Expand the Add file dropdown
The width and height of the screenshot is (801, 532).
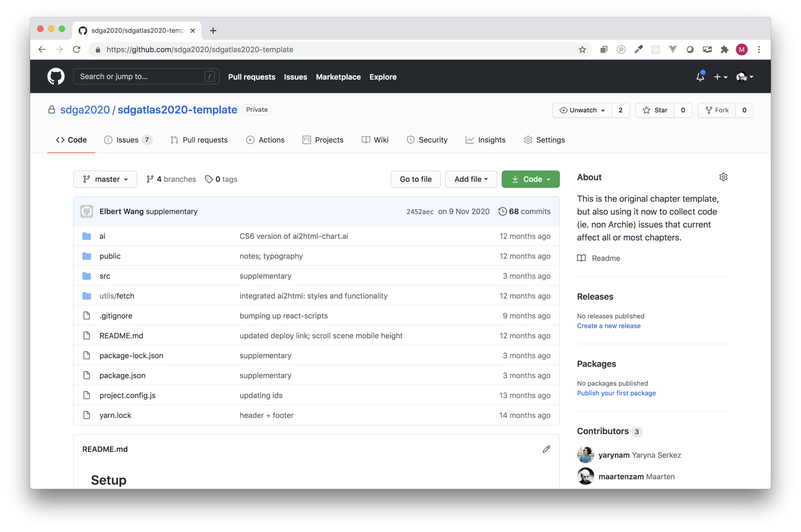[471, 179]
